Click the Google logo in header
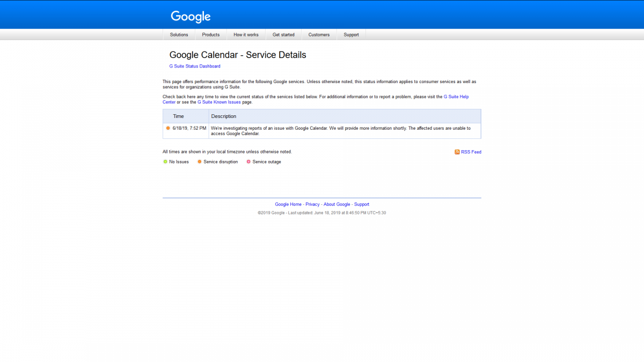 tap(191, 17)
